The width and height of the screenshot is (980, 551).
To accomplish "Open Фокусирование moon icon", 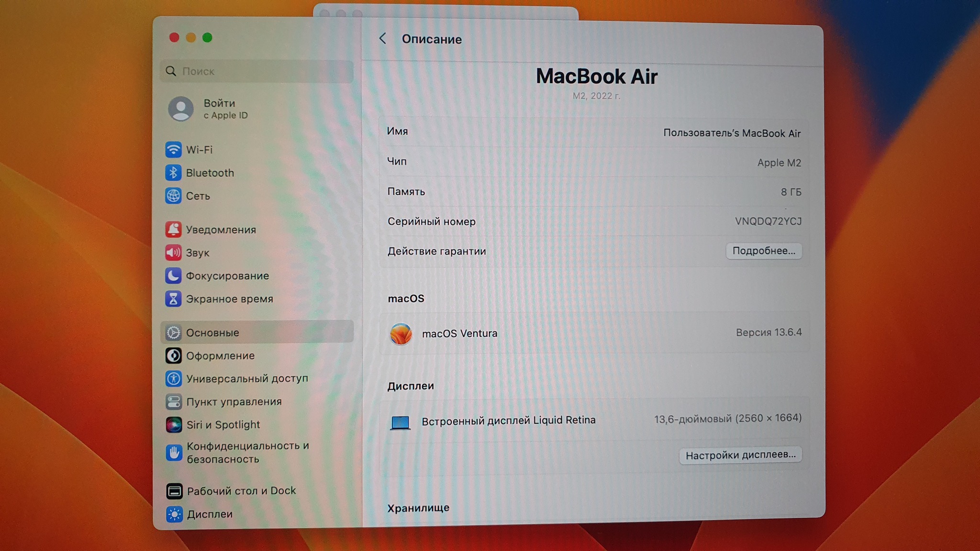I will coord(173,275).
